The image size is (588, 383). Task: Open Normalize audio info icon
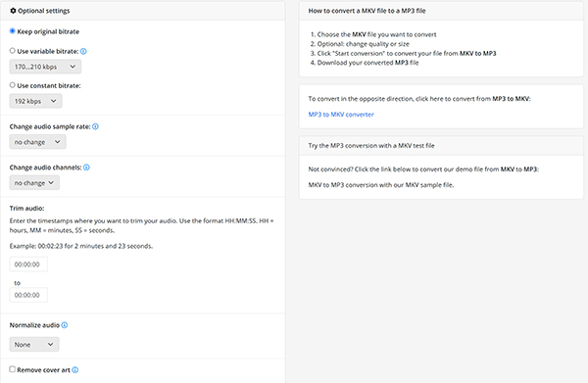coord(65,325)
